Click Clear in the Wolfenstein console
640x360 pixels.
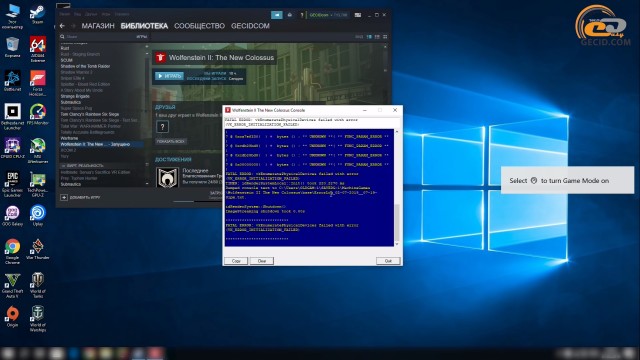click(x=262, y=261)
